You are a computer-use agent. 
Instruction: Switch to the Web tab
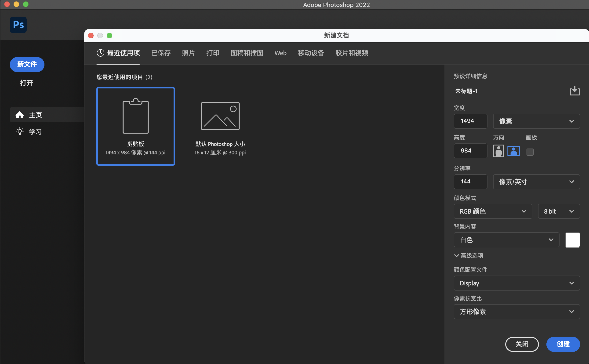[x=280, y=53]
